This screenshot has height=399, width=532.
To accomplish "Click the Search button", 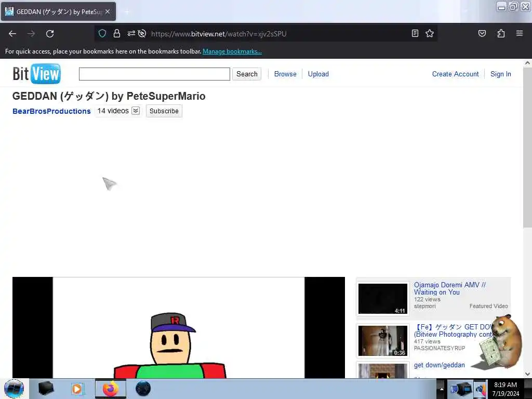I will [247, 74].
